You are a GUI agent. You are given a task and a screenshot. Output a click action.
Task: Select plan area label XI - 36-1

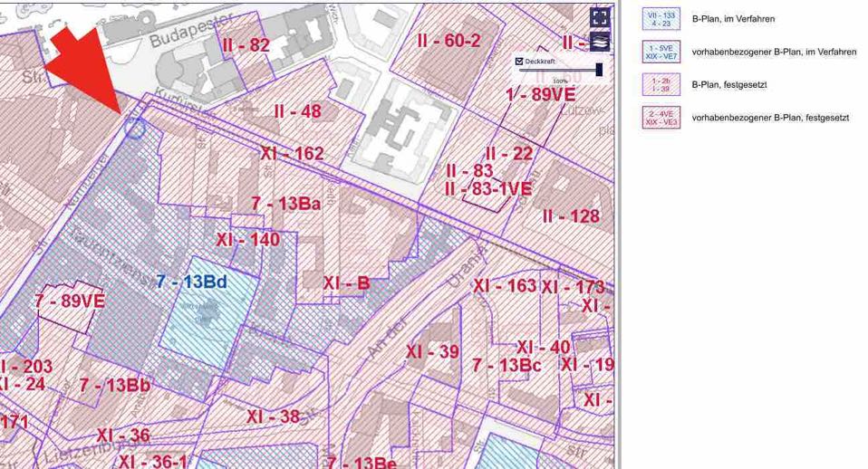[x=153, y=460]
